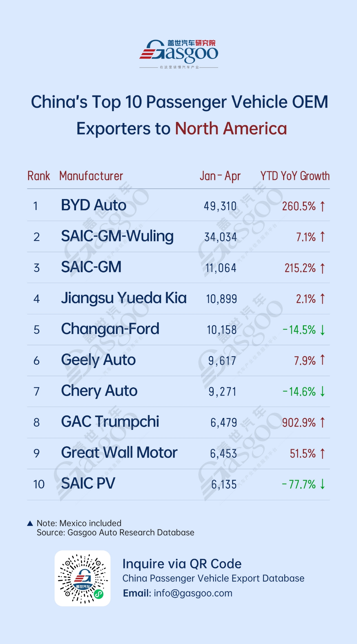Click the North America title text
Image resolution: width=357 pixels, height=644 pixels.
pyautogui.click(x=231, y=129)
